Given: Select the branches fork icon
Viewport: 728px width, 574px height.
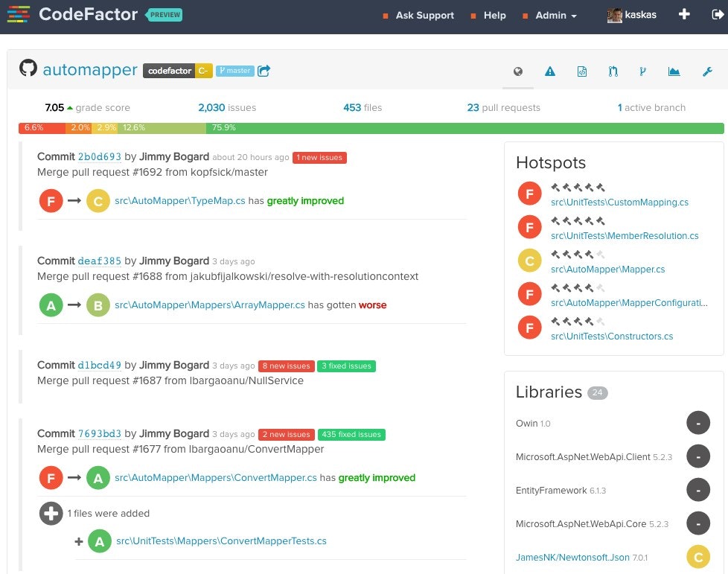Looking at the screenshot, I should pyautogui.click(x=643, y=71).
